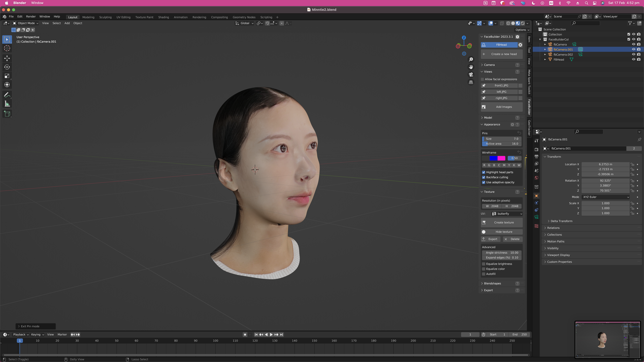Select the Measure tool

7,104
